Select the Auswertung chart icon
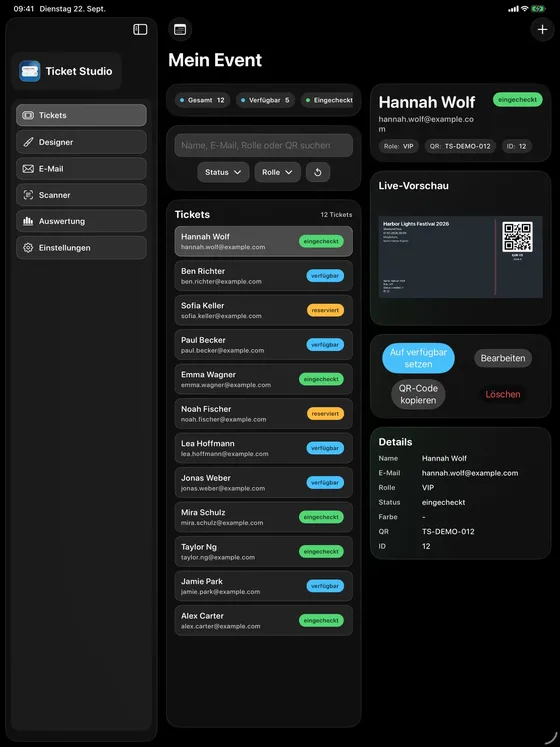Screen dimensions: 560x747 (x=28, y=221)
